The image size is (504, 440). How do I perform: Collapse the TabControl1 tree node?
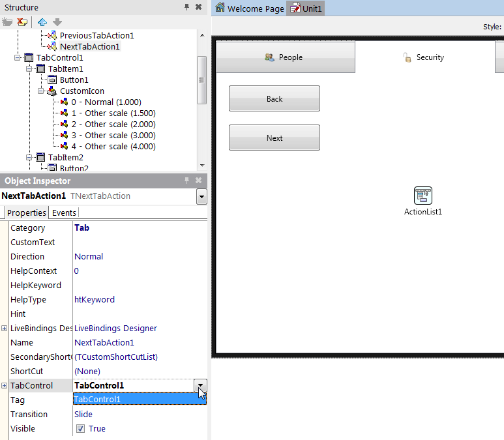coord(18,58)
